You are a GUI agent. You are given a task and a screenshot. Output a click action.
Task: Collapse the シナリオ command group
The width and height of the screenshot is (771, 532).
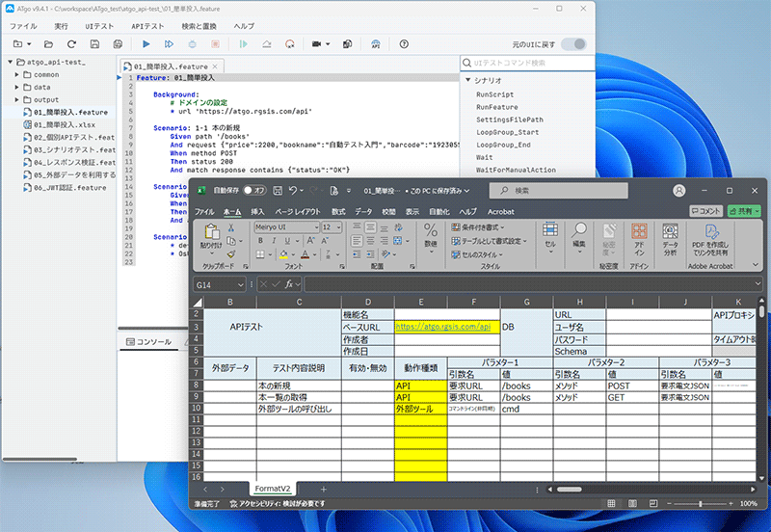click(x=468, y=80)
